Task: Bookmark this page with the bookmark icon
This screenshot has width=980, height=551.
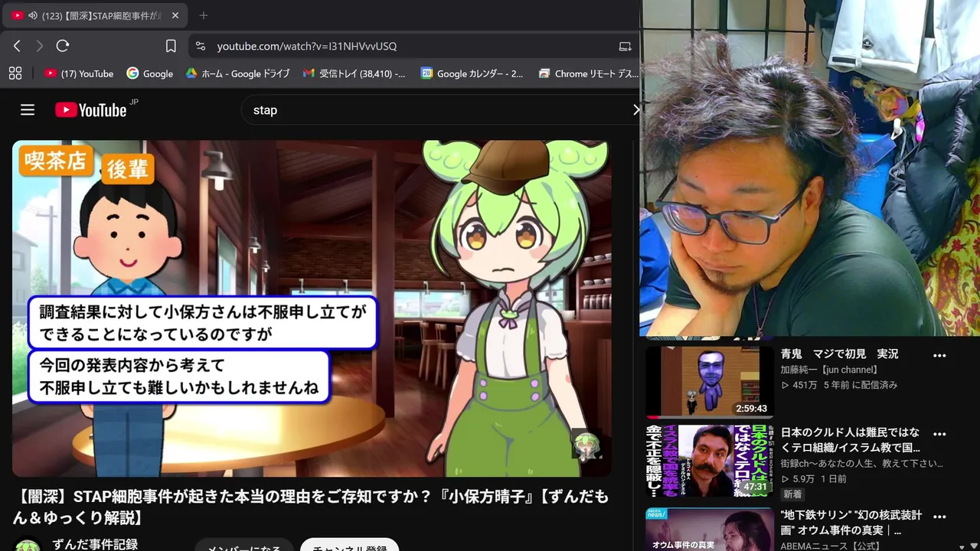Action: [x=171, y=46]
